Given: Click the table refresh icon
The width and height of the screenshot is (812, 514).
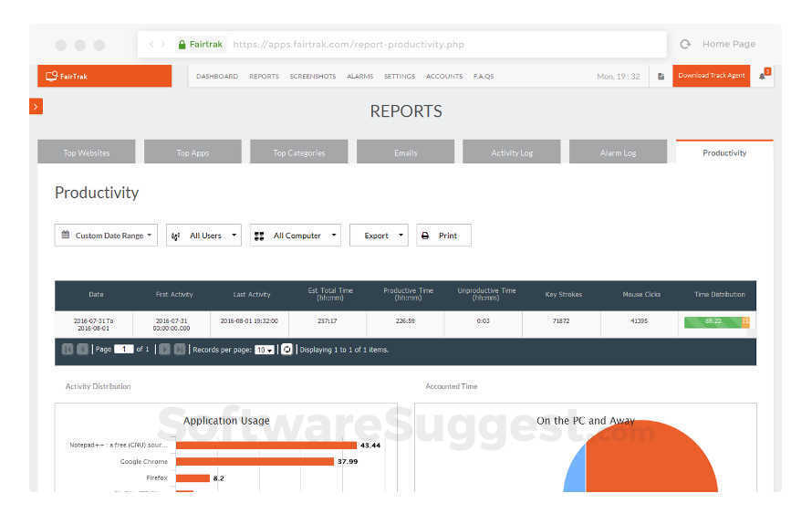Looking at the screenshot, I should pos(286,350).
